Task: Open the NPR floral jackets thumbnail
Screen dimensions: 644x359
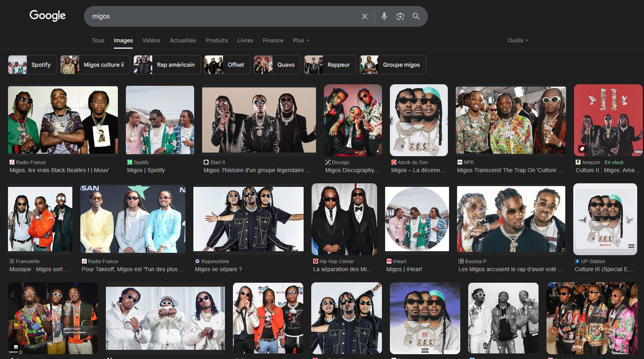Action: tap(511, 120)
